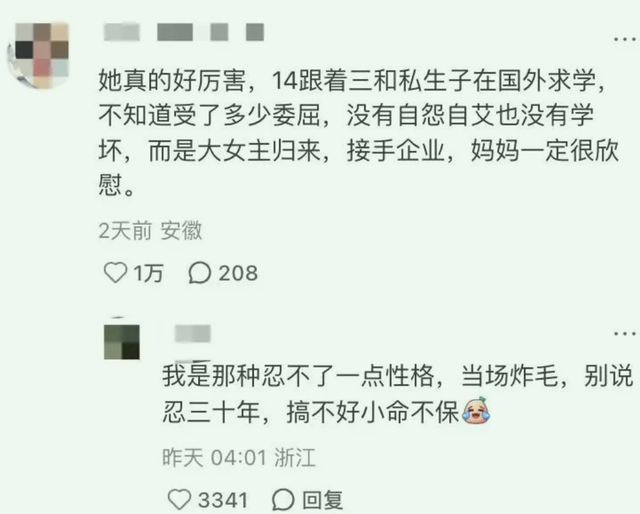The height and width of the screenshot is (514, 640).
Task: Open replies via the 208 speech-bubble icon
Action: coord(200,273)
